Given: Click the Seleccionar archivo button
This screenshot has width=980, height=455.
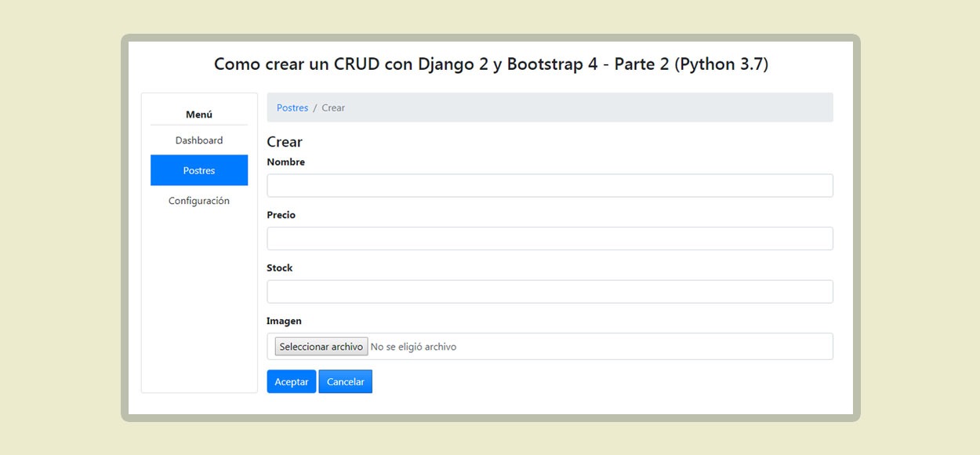Looking at the screenshot, I should coord(321,347).
